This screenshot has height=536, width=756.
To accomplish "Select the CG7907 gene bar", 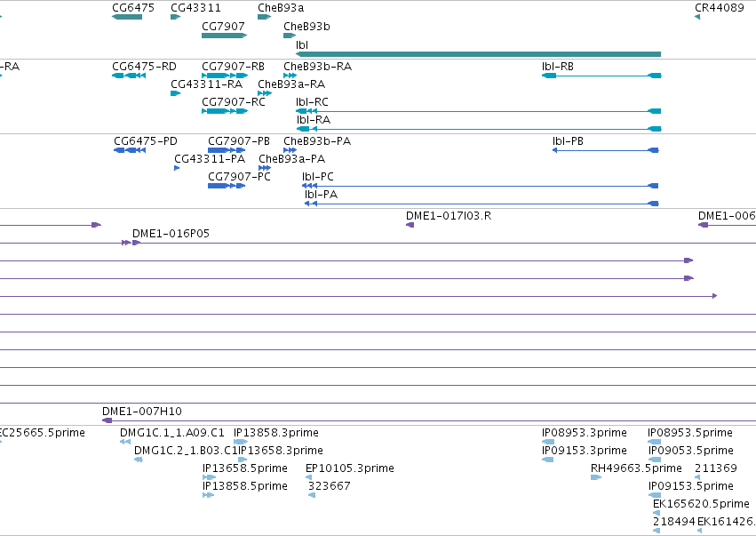I will tap(224, 36).
